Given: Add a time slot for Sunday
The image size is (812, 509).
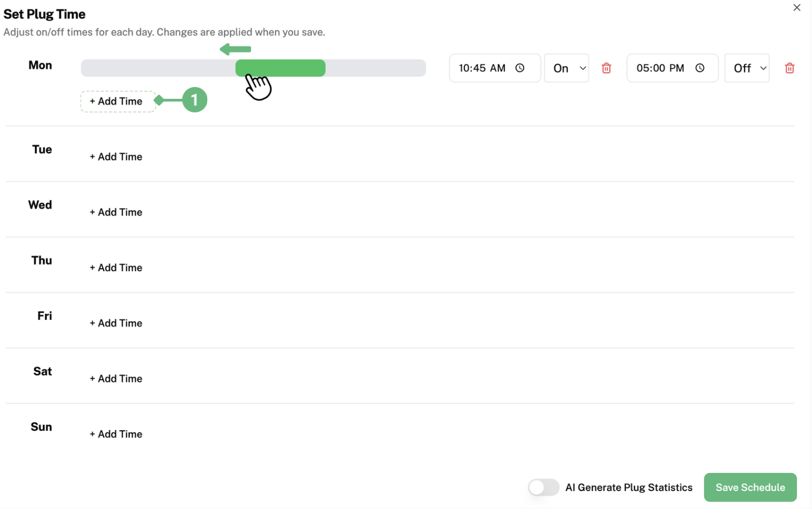Looking at the screenshot, I should point(117,434).
